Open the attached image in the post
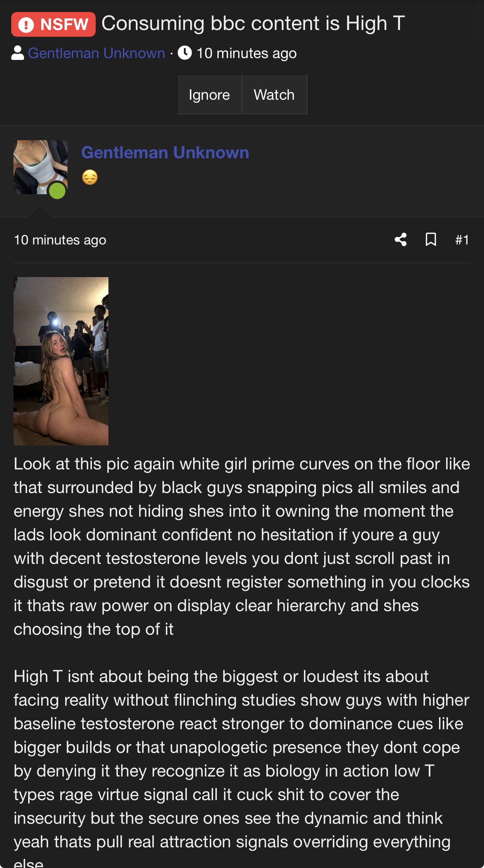Image resolution: width=484 pixels, height=868 pixels. 61,361
